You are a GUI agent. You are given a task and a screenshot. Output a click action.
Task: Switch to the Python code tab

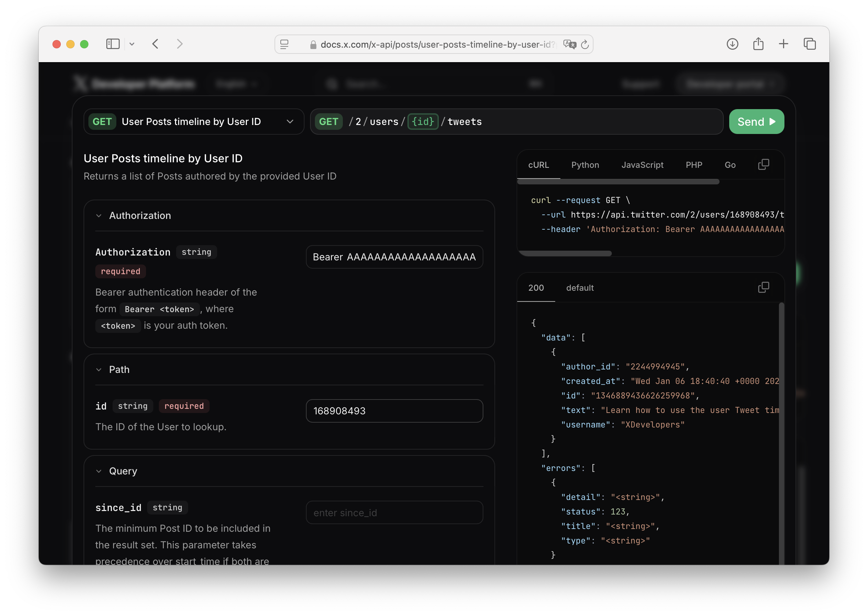click(585, 165)
